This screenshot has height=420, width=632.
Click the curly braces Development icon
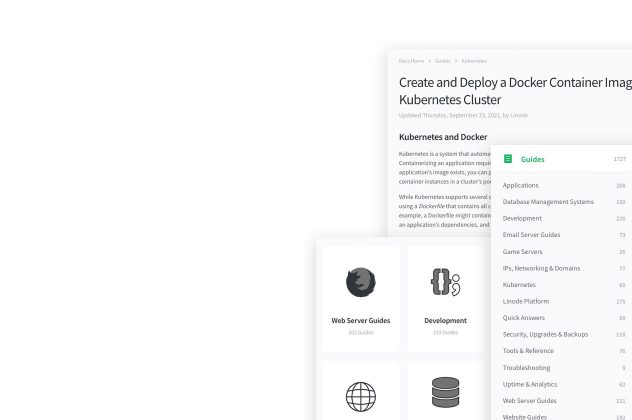click(445, 283)
